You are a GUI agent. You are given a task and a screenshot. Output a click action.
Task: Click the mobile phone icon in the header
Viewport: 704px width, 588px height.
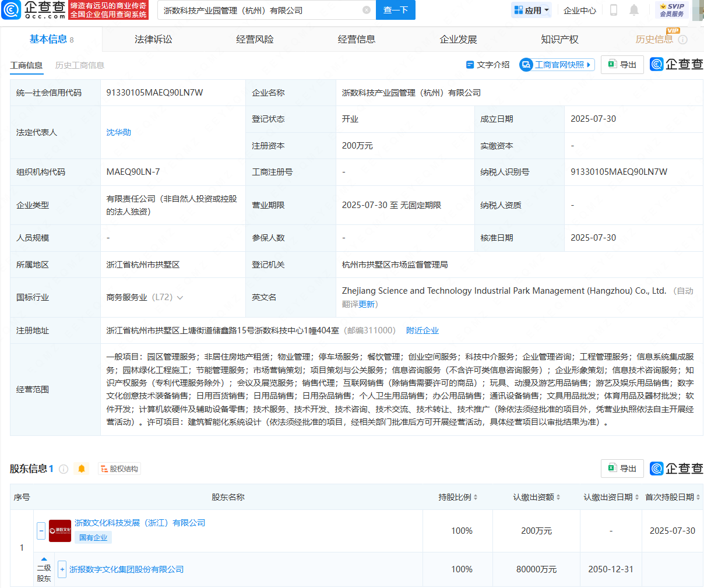(613, 10)
